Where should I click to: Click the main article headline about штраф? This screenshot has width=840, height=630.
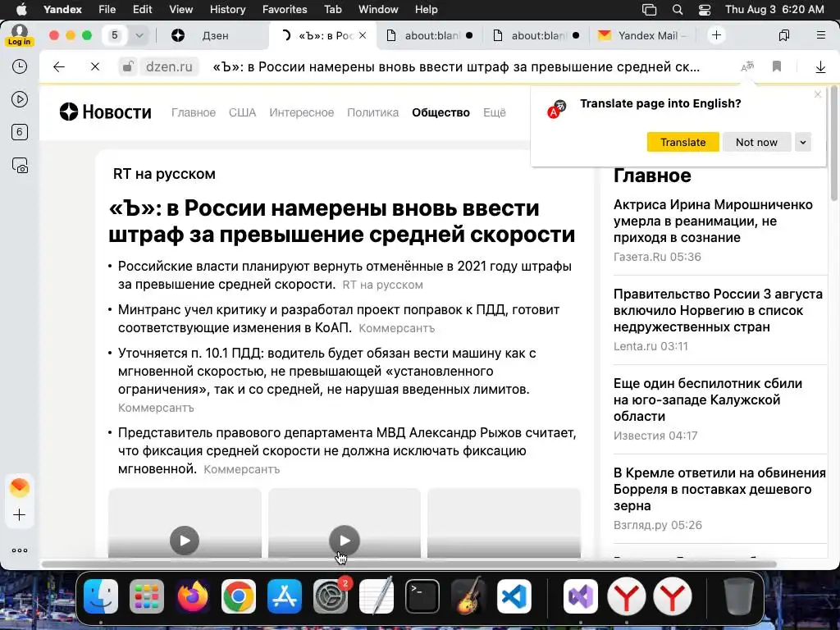342,221
